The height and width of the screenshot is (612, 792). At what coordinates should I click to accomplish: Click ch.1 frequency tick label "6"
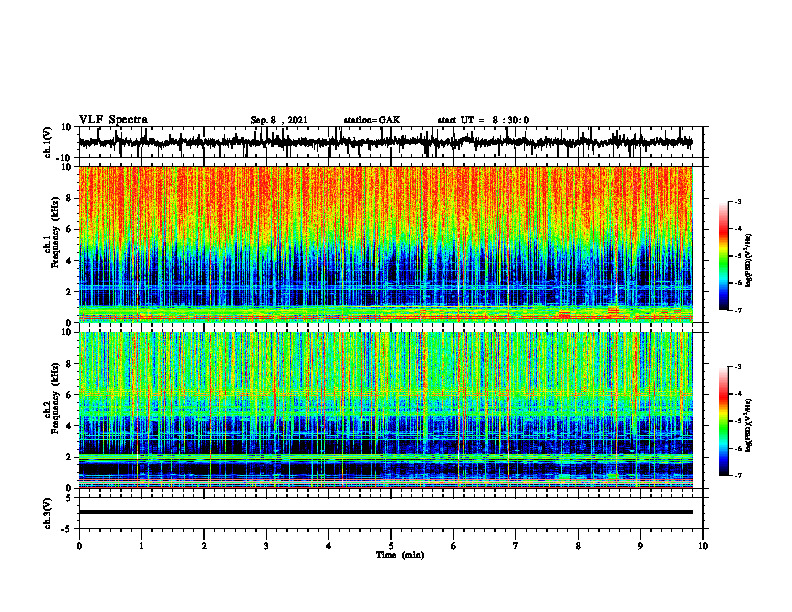(69, 229)
